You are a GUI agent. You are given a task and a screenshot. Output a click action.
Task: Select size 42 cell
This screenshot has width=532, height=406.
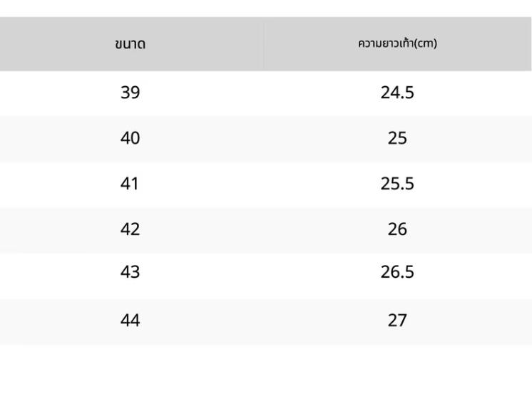coord(130,229)
